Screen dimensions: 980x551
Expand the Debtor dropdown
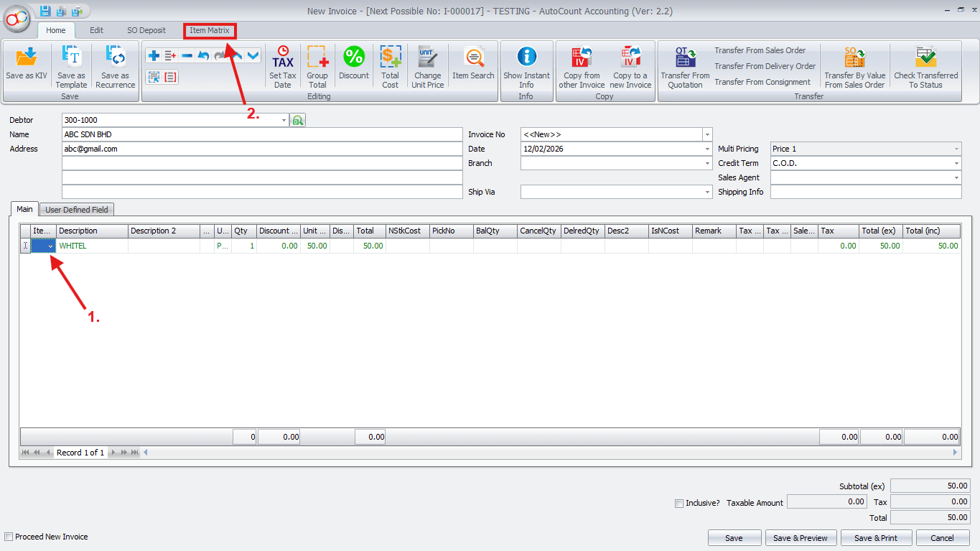pyautogui.click(x=284, y=121)
